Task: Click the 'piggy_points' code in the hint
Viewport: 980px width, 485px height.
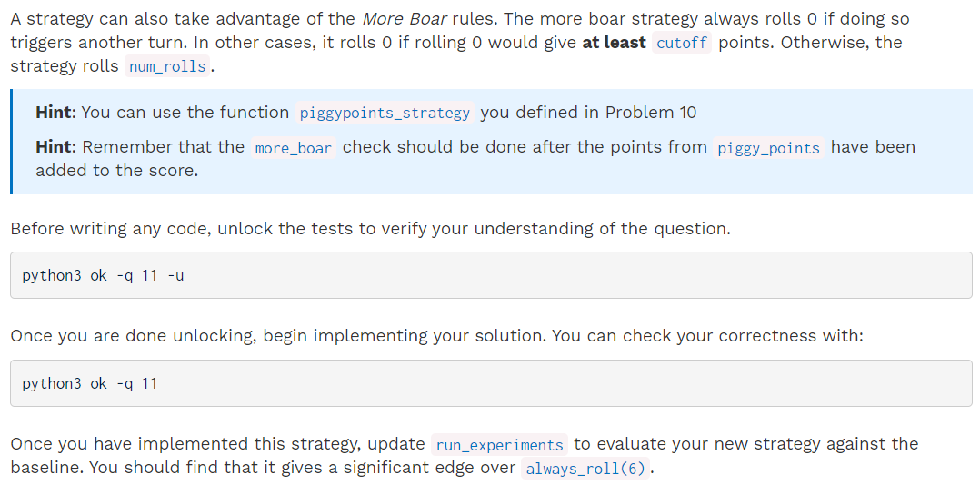Action: point(768,148)
